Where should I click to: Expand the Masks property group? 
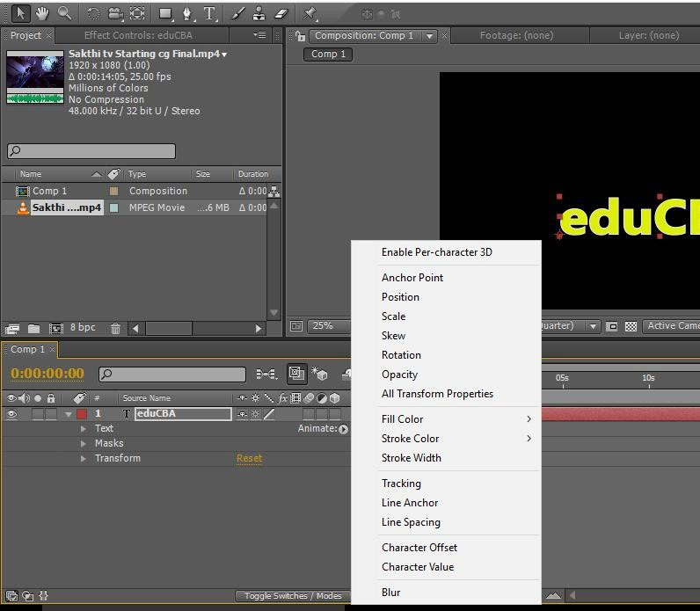click(84, 443)
